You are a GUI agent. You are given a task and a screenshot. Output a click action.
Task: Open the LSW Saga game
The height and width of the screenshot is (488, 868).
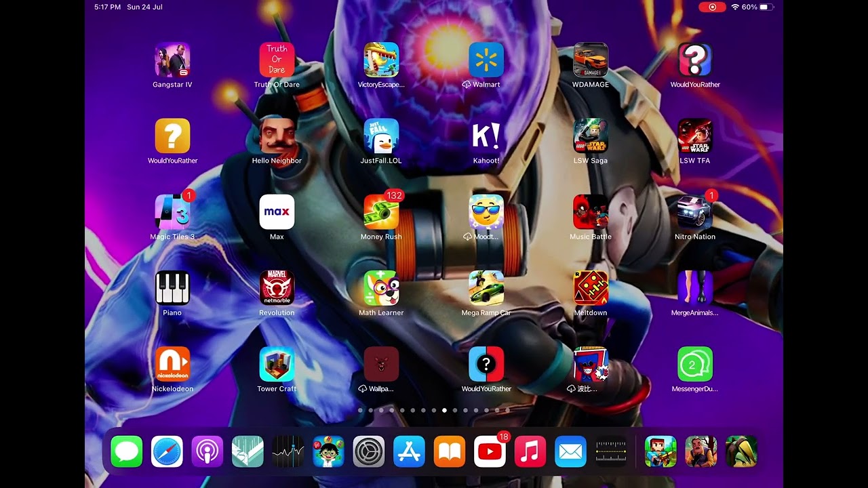591,136
